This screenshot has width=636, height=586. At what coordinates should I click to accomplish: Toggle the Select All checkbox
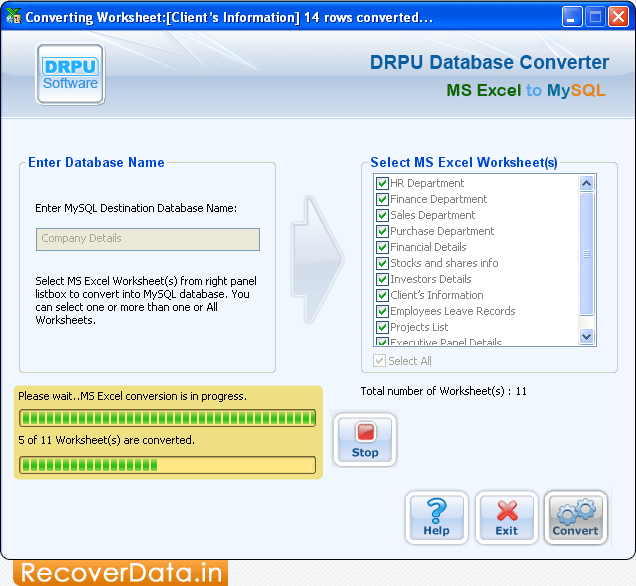[x=379, y=361]
